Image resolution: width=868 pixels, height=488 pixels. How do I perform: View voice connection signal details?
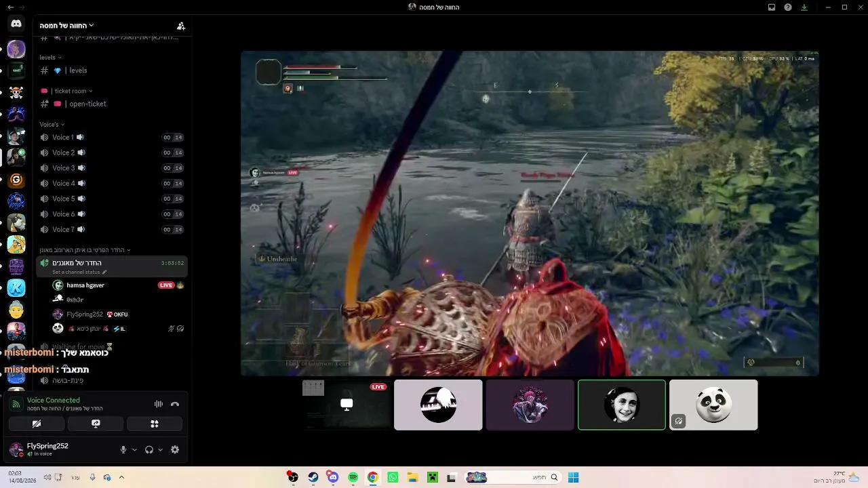point(16,404)
